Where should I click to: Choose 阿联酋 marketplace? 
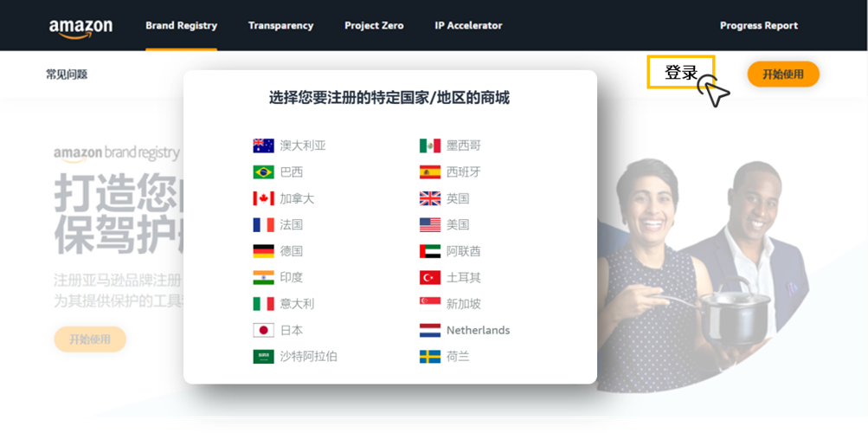click(x=464, y=251)
